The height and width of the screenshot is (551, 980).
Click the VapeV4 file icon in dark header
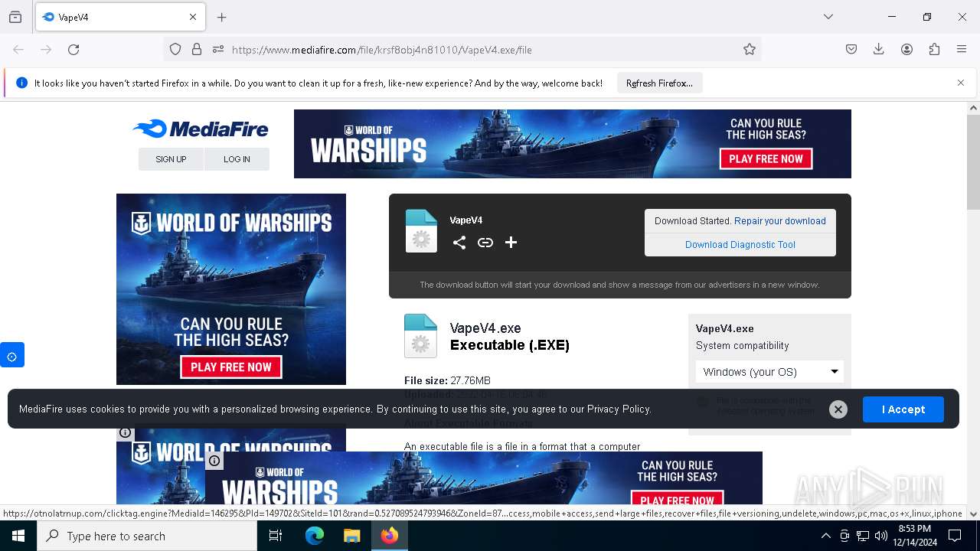tap(421, 231)
